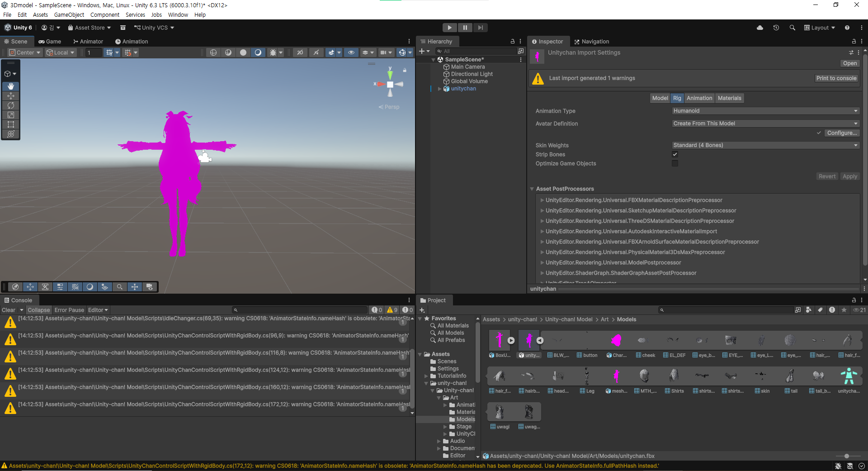Click the Open button in Inspector
The image size is (868, 471).
(850, 63)
